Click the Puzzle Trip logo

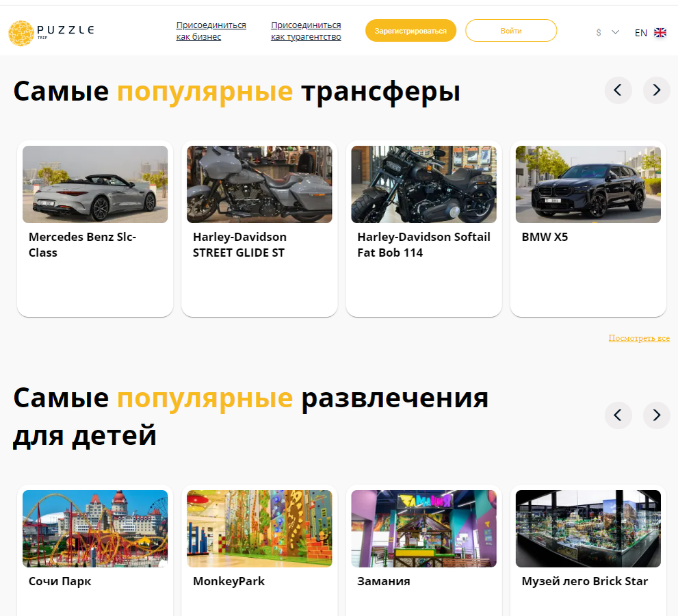[x=51, y=33]
